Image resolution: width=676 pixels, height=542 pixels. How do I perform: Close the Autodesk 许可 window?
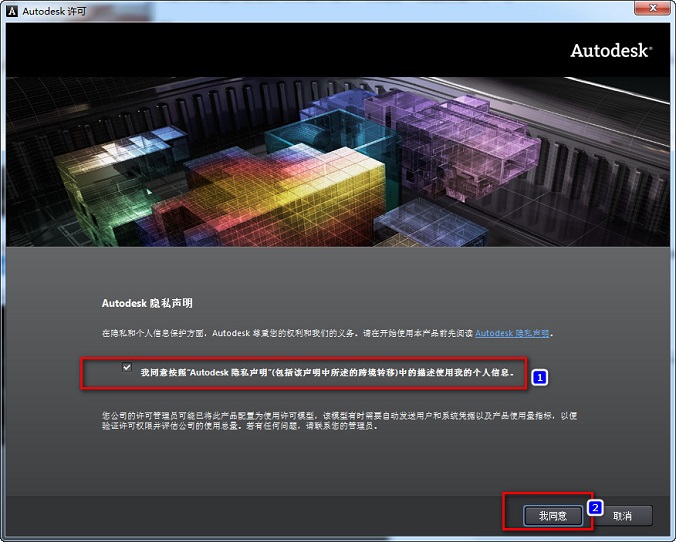(x=653, y=8)
